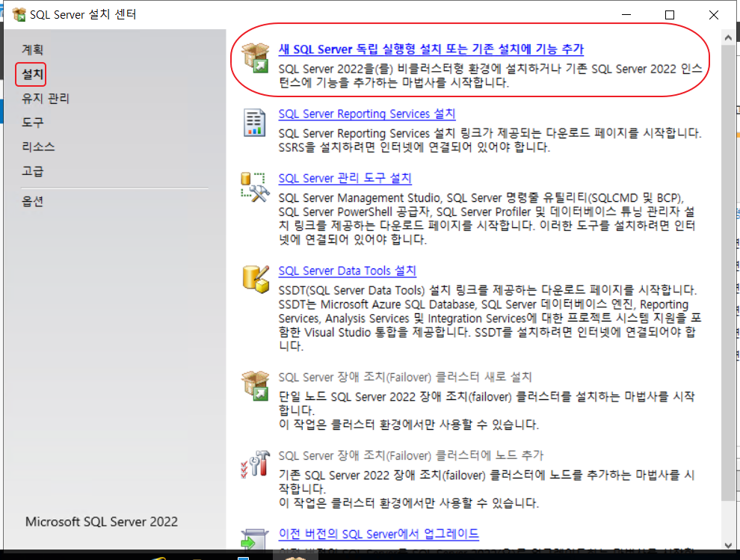Viewport: 740px width, 560px height.
Task: Open the 옵션 sidebar page
Action: click(33, 202)
